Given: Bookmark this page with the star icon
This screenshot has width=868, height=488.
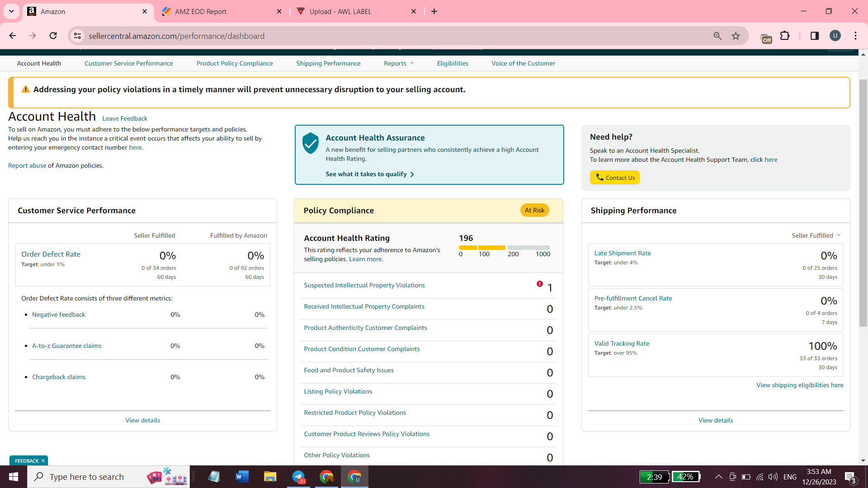Looking at the screenshot, I should (736, 36).
